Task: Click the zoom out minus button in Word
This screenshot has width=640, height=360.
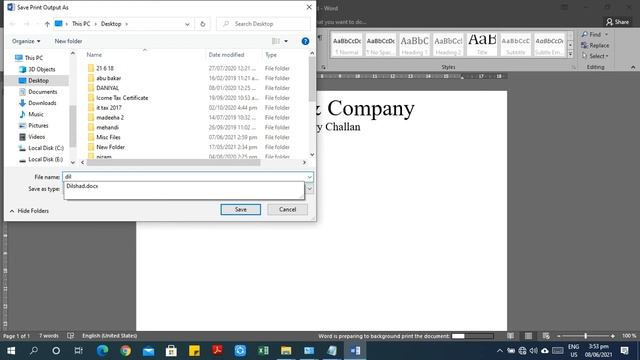Action: point(559,336)
